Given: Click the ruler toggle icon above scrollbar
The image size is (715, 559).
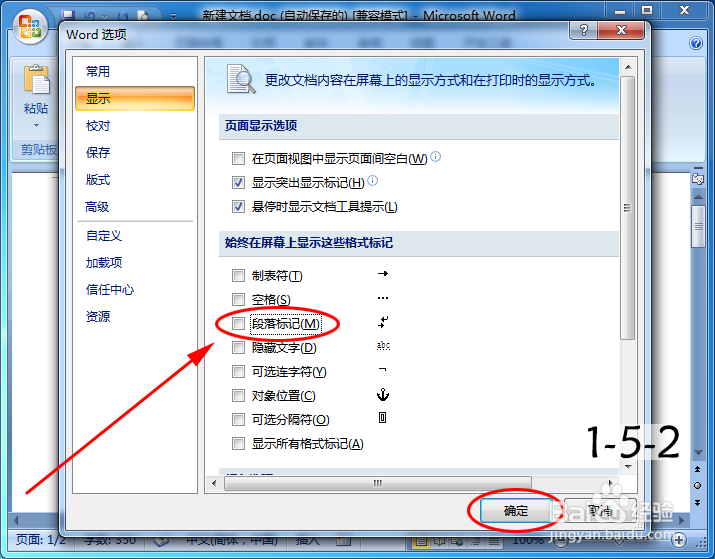Looking at the screenshot, I should [x=698, y=178].
